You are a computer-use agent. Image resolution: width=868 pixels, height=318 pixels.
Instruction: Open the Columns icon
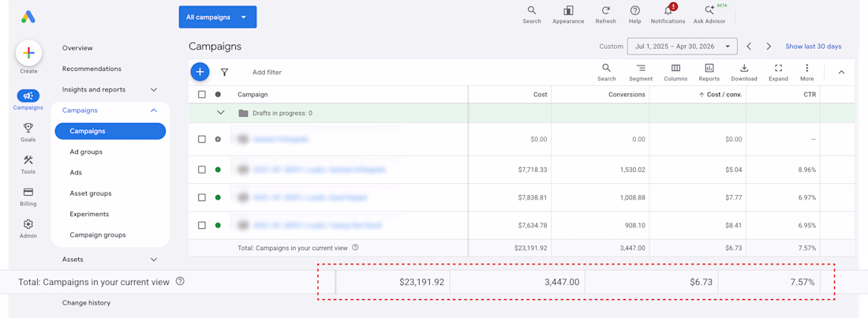(x=675, y=68)
